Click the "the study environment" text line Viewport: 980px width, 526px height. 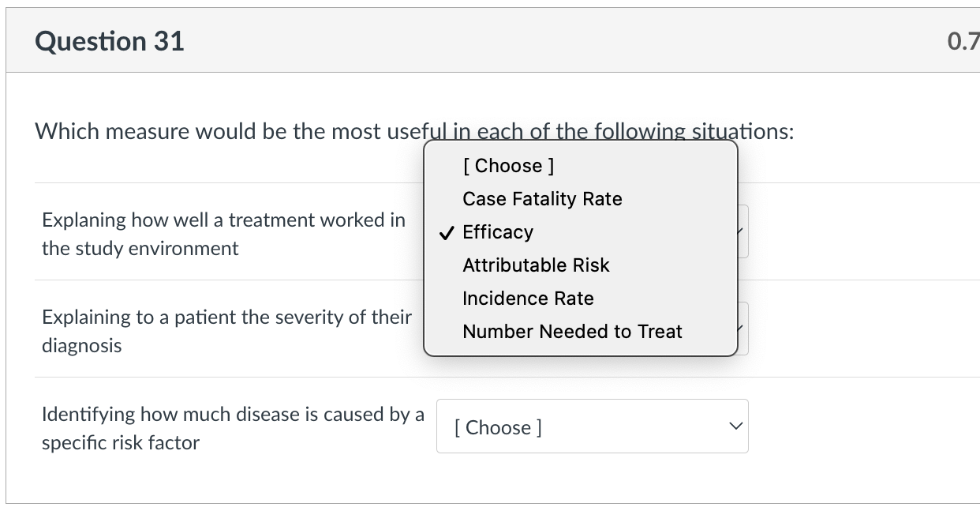tap(140, 249)
